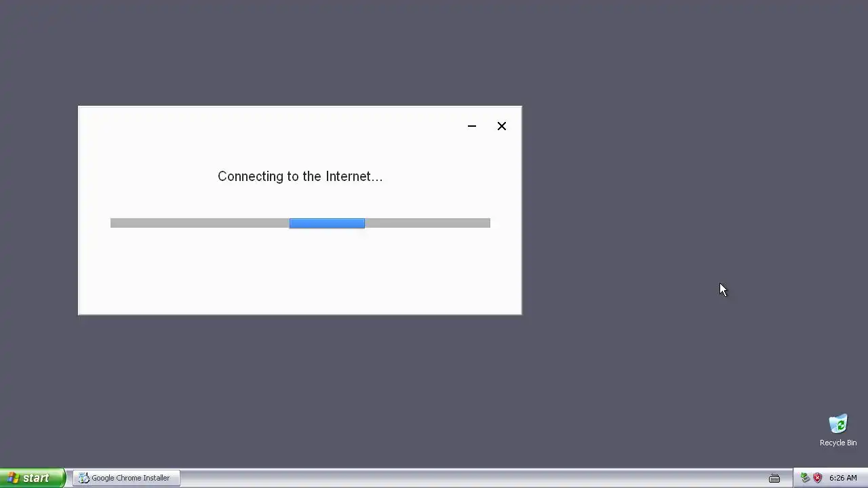The height and width of the screenshot is (488, 868).
Task: Open the Recycle Bin desktop icon
Action: pyautogui.click(x=838, y=424)
